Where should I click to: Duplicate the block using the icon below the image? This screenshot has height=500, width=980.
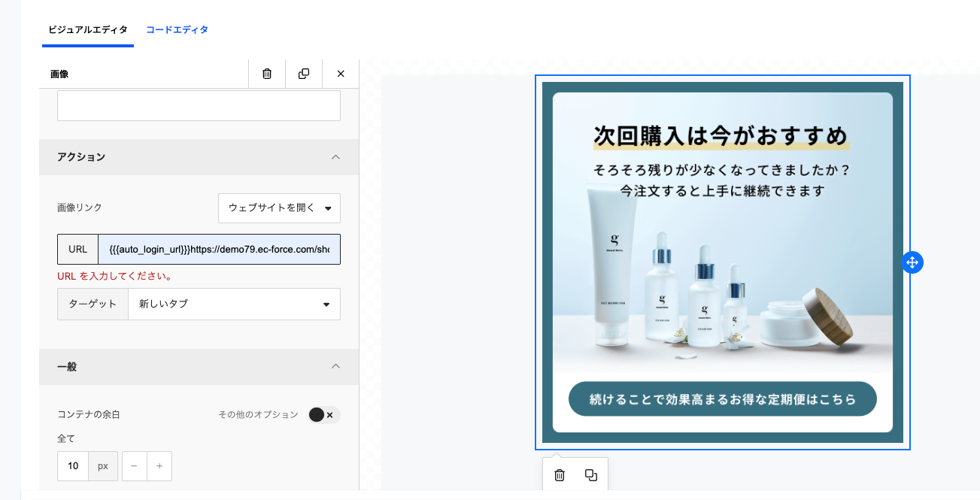591,475
